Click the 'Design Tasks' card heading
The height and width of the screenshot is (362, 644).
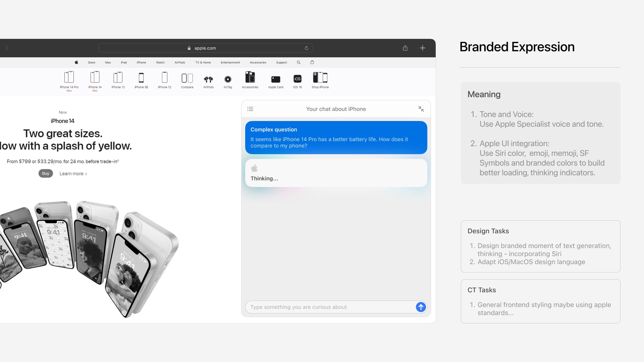pyautogui.click(x=488, y=231)
